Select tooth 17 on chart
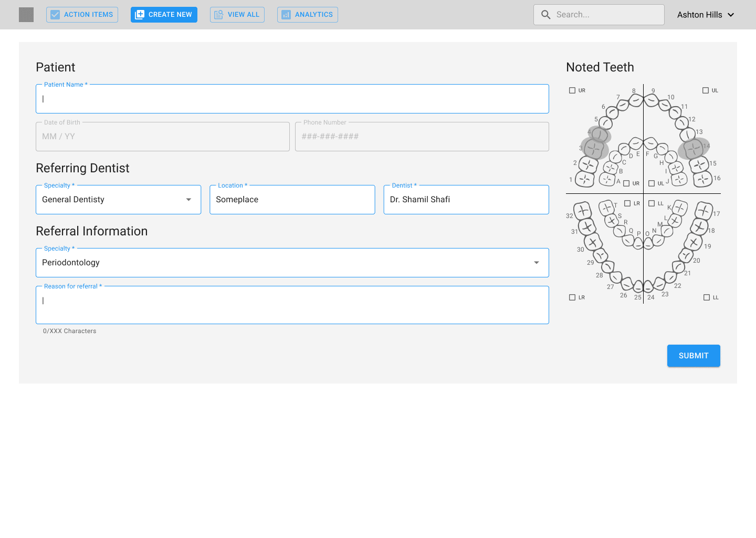Image resolution: width=756 pixels, height=538 pixels. tap(703, 212)
